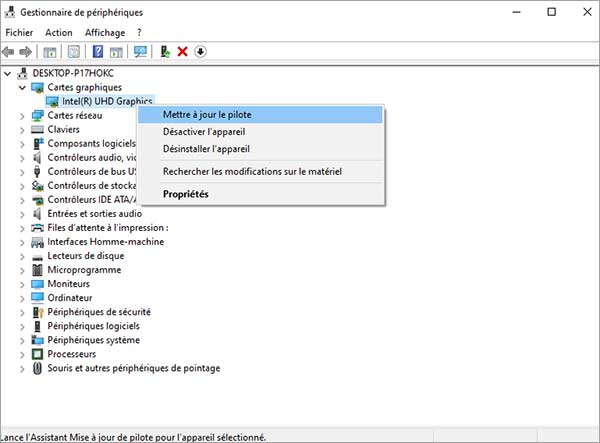The image size is (600, 443).
Task: Click the Processeurs category icon
Action: [x=38, y=354]
